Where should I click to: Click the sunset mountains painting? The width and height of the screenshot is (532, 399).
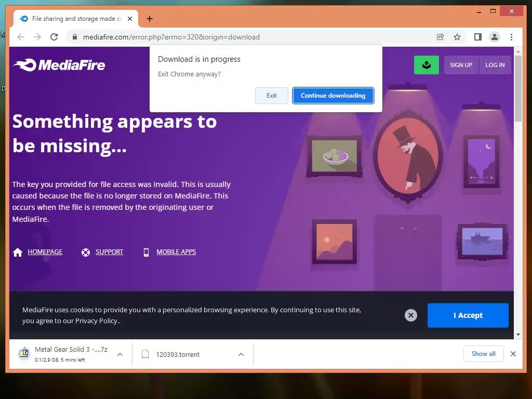click(x=335, y=242)
